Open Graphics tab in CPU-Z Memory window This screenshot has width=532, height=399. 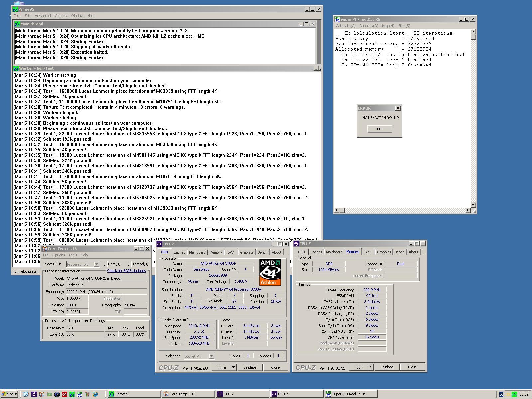(384, 252)
